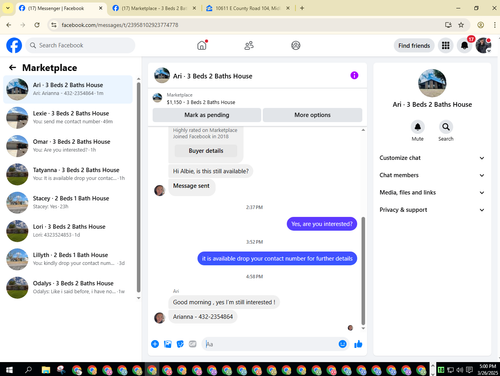Open Lillyth 2 Beds 1 Bath House chat

tap(68, 259)
